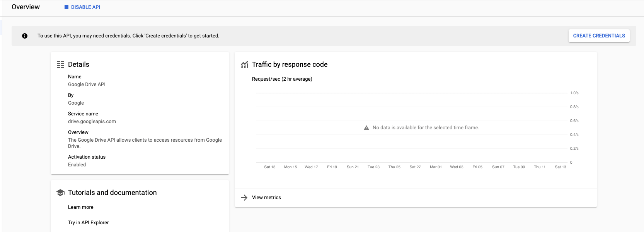Click the CREATE CREDENTIALS button
Viewport: 644px width, 232px height.
599,36
